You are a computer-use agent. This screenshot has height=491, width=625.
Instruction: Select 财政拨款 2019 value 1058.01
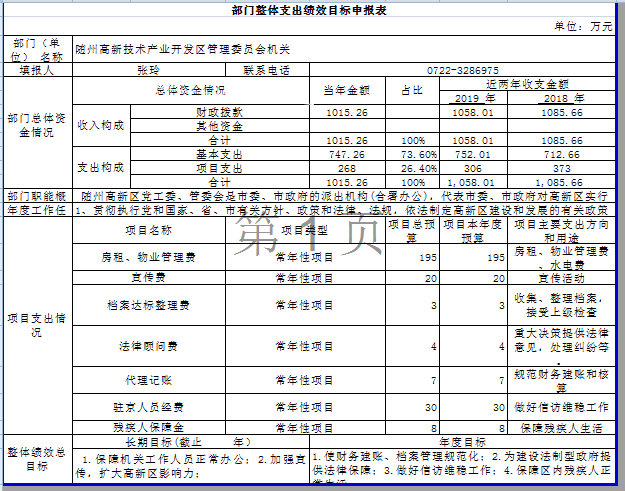[474, 112]
